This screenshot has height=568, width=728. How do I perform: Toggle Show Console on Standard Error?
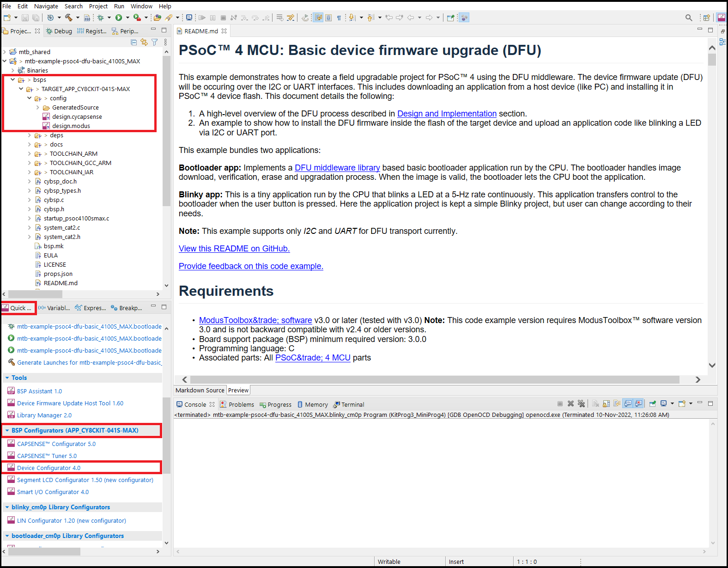point(639,403)
